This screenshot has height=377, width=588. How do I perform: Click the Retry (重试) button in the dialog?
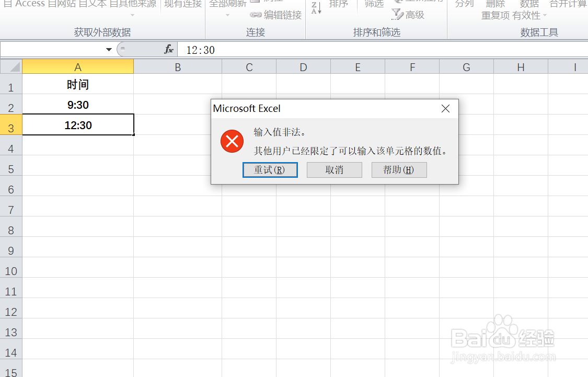tap(270, 170)
